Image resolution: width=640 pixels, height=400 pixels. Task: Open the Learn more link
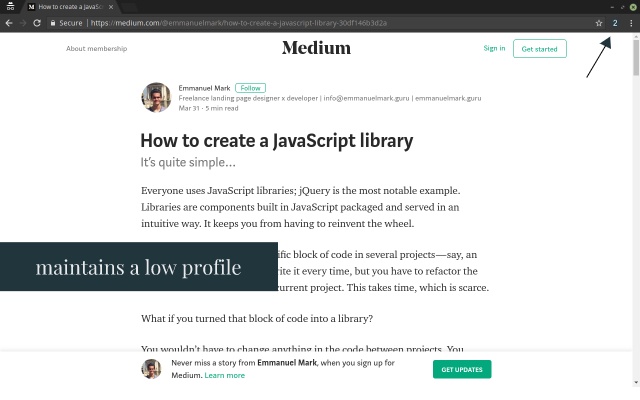tap(224, 376)
